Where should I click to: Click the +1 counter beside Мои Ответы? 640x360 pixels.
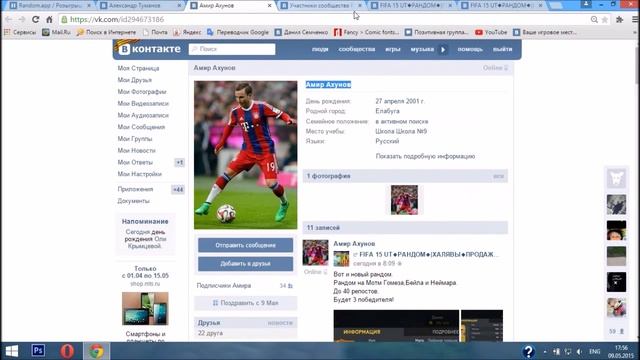point(179,162)
